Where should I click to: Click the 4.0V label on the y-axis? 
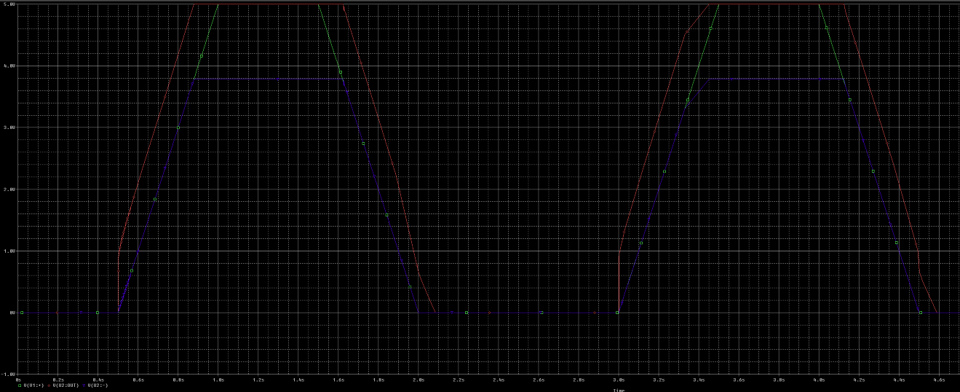click(9, 66)
